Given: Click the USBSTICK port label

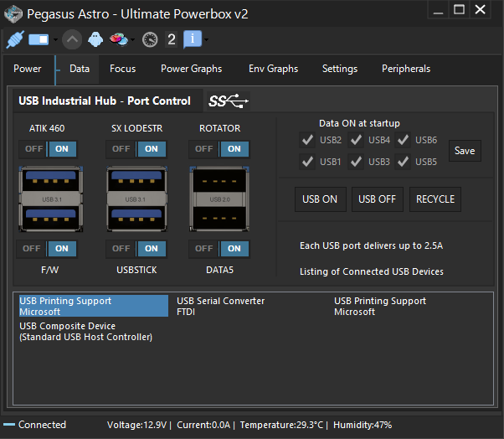Looking at the screenshot, I should pos(136,270).
